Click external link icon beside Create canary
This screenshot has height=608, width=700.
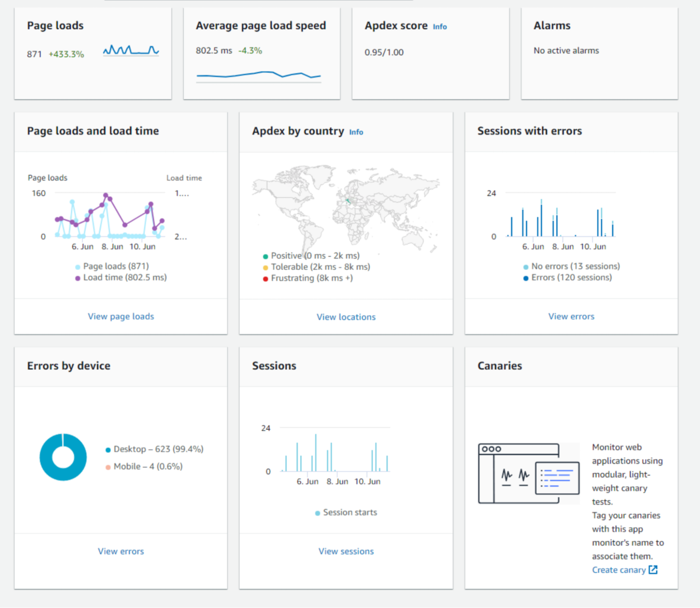click(x=653, y=570)
